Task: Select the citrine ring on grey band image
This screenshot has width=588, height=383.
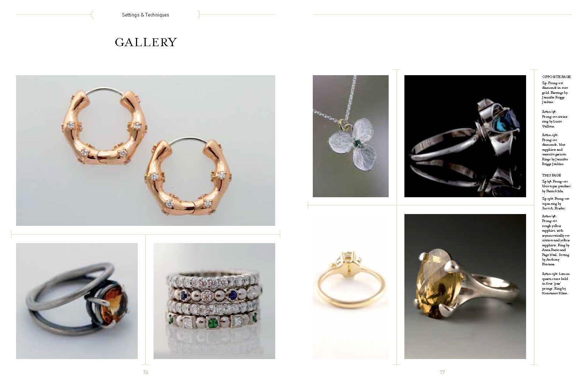Action: pos(77,301)
